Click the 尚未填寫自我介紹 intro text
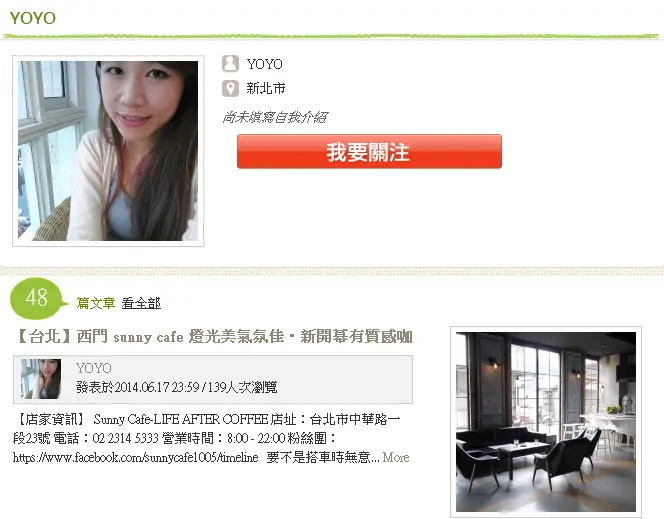Image resolution: width=664 pixels, height=519 pixels. click(275, 117)
